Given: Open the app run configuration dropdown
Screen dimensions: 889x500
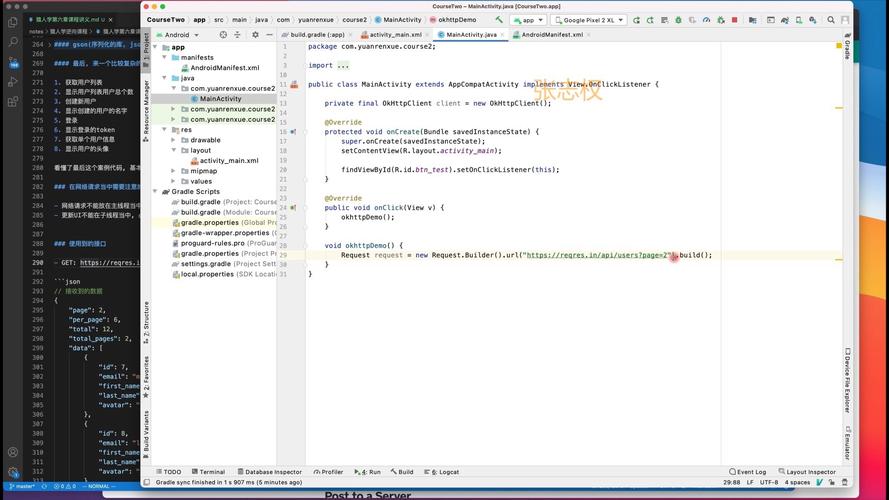Looking at the screenshot, I should pyautogui.click(x=529, y=20).
